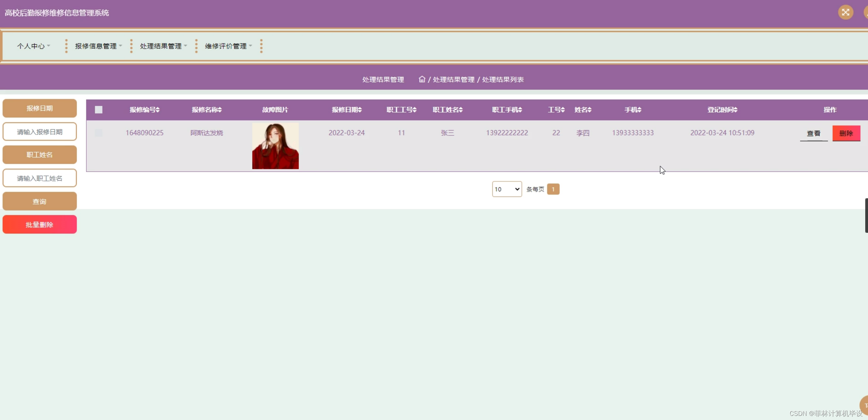This screenshot has height=420, width=868.
Task: Click the 请输入报修日期 input field
Action: [39, 132]
